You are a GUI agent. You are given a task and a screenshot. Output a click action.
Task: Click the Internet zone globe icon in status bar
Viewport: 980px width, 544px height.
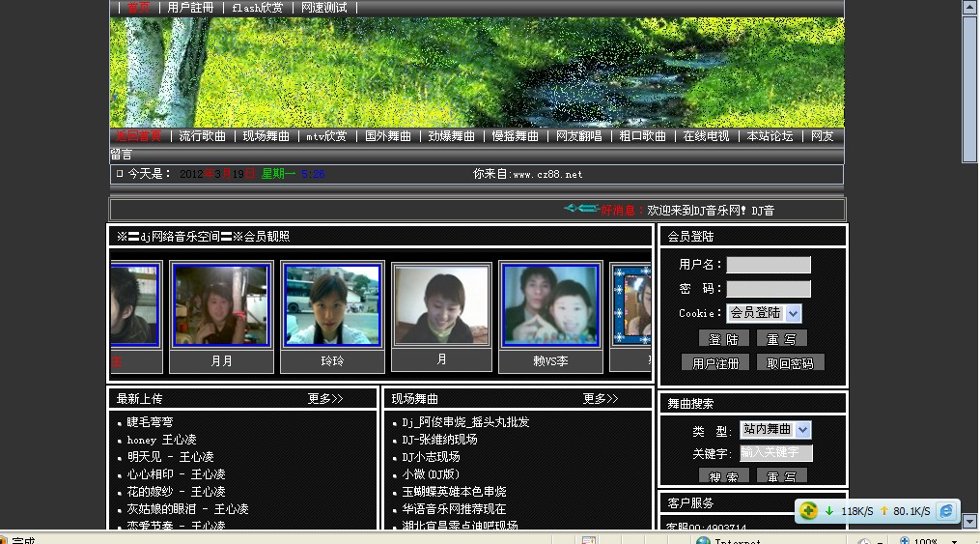[x=703, y=540]
